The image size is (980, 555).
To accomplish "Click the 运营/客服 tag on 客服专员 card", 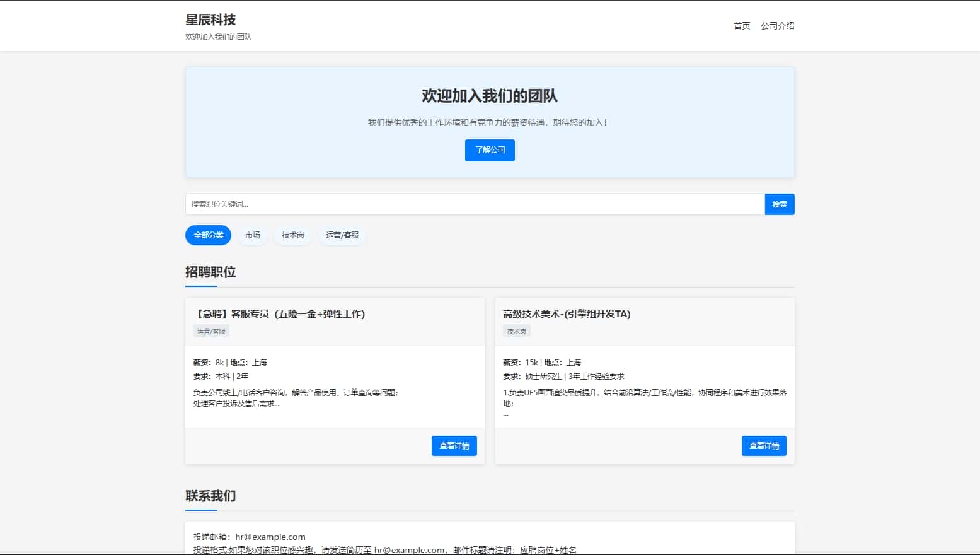I will point(211,331).
